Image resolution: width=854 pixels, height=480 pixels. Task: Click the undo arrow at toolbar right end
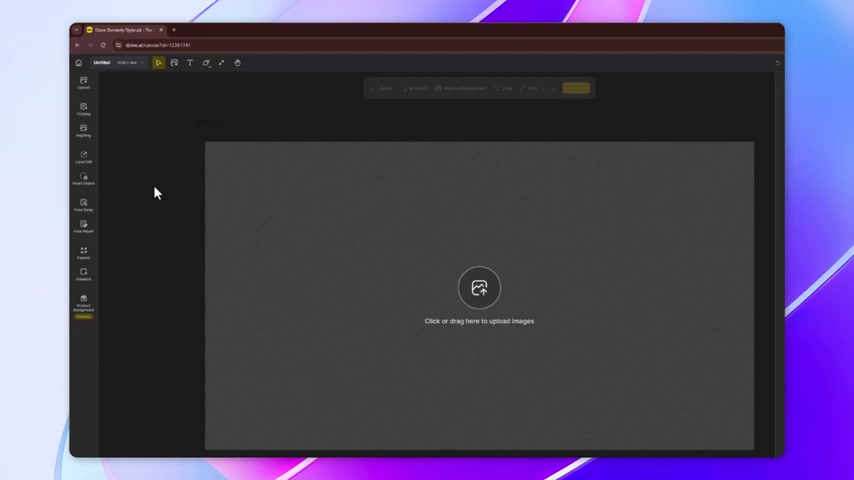tap(777, 63)
